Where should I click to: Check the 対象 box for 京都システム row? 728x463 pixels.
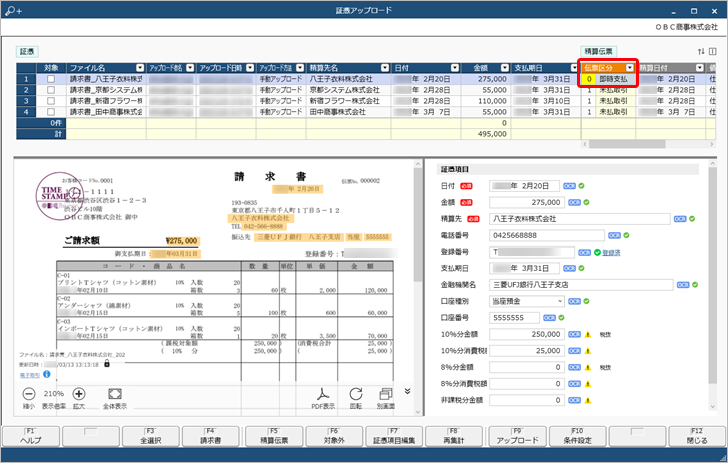tap(51, 90)
